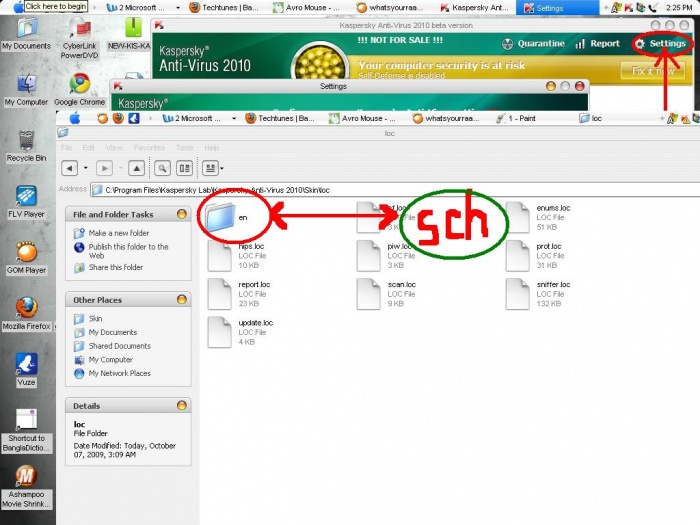The width and height of the screenshot is (700, 525).
Task: Click the Back arrow in the loc window
Action: 69,168
